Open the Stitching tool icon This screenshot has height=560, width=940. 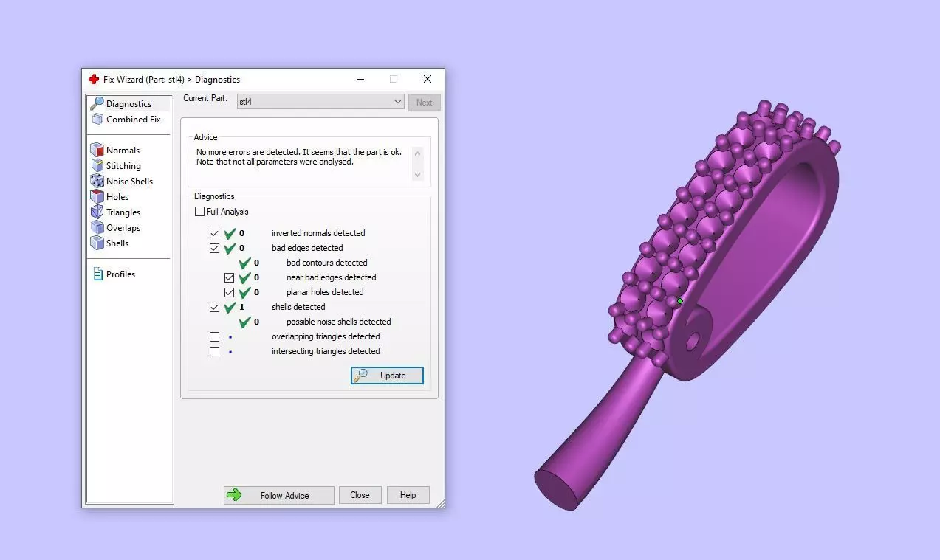[97, 165]
